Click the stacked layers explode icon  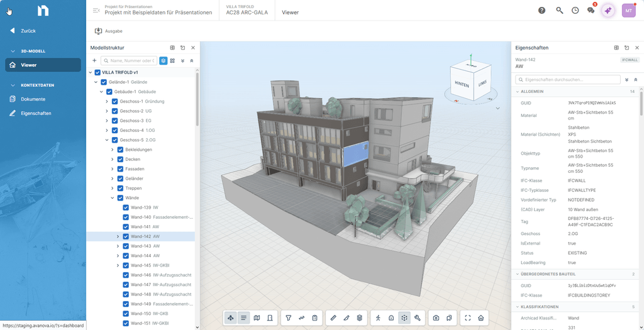pos(359,317)
